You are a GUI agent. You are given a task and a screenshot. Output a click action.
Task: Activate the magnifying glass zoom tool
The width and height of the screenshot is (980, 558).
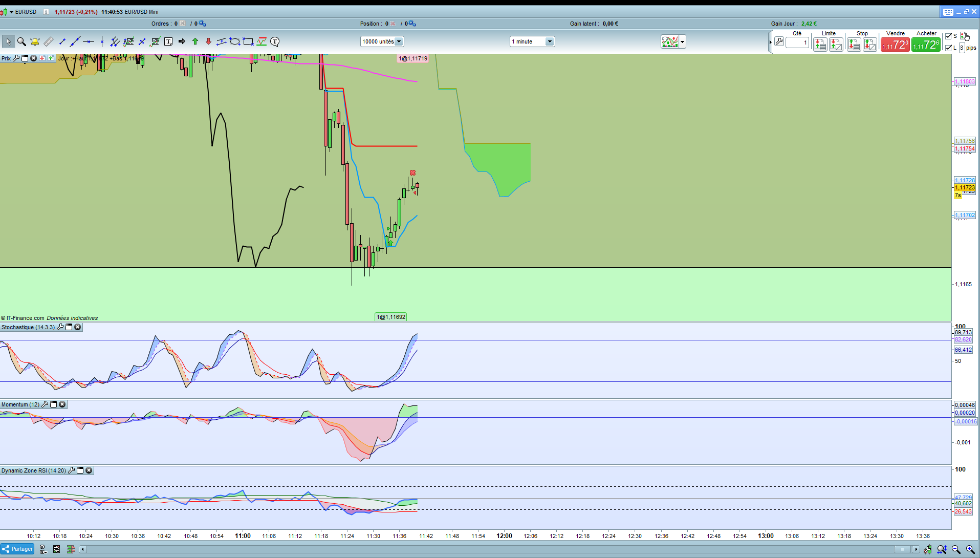[x=21, y=41]
